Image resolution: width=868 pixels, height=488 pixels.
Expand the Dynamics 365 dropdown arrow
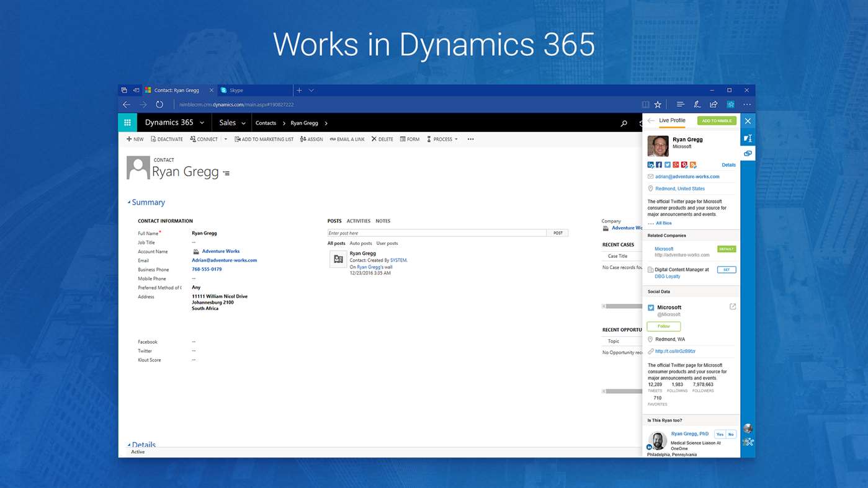[202, 123]
